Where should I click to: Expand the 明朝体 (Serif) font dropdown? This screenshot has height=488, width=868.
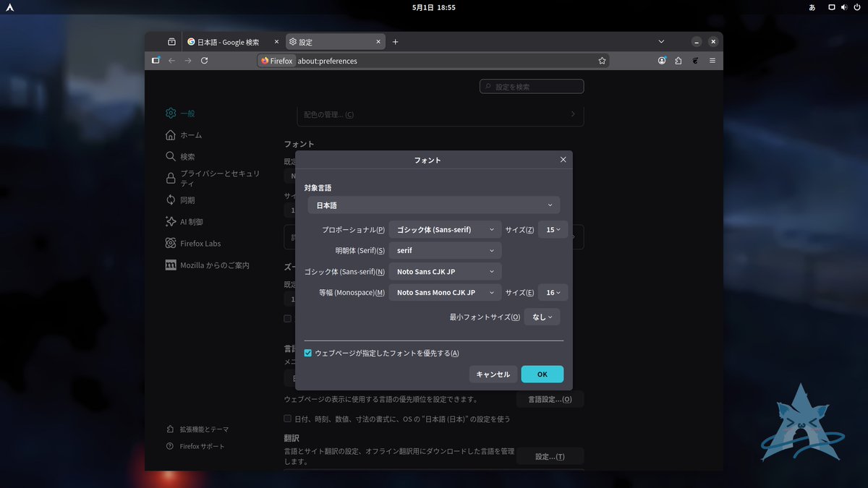(x=445, y=251)
